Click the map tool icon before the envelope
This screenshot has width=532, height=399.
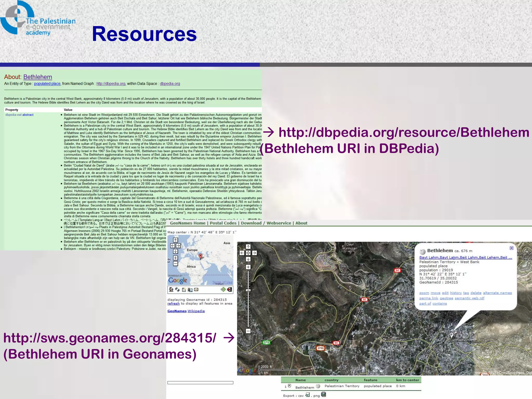pyautogui.click(x=190, y=290)
